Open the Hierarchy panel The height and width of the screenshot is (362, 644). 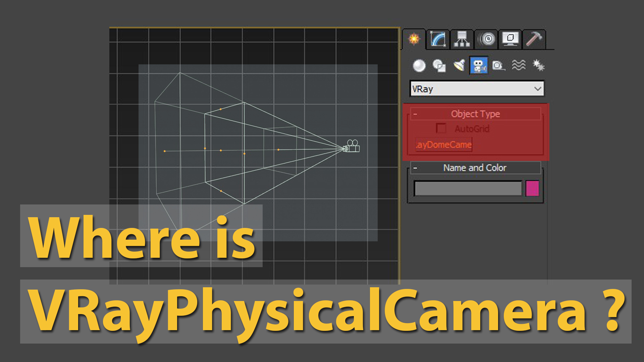[462, 39]
